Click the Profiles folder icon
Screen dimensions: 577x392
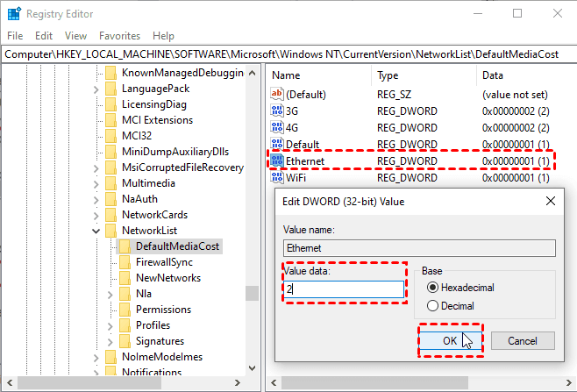pyautogui.click(x=125, y=325)
